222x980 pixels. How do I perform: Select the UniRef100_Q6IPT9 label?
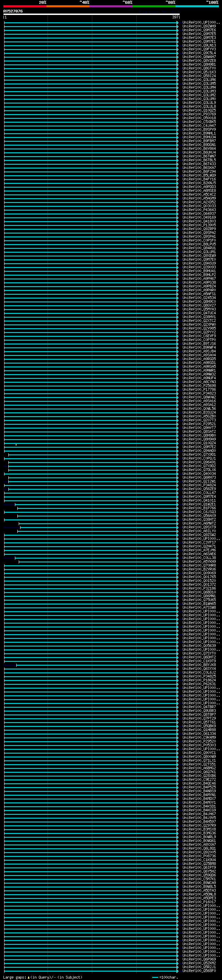point(199,867)
